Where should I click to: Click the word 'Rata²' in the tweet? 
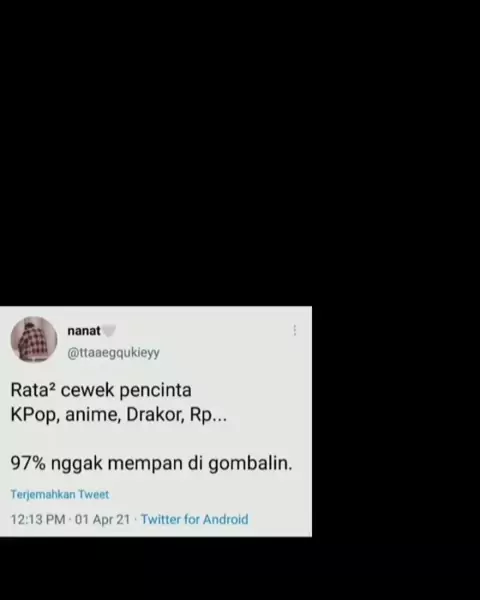33,390
